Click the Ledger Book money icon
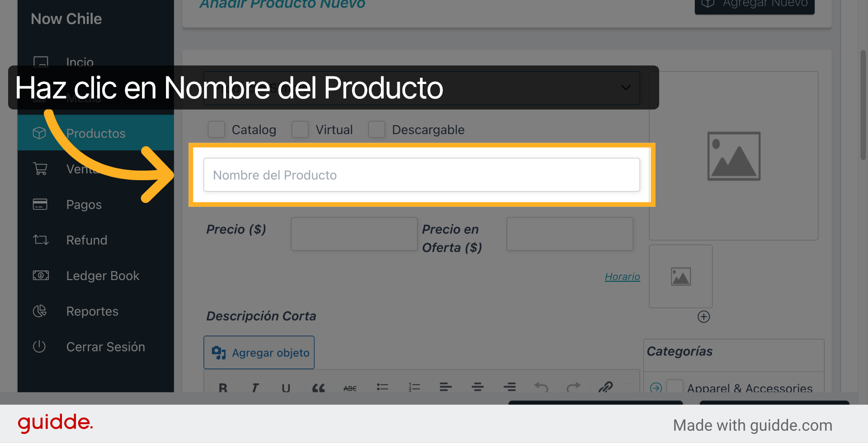The image size is (868, 443). coord(41,275)
